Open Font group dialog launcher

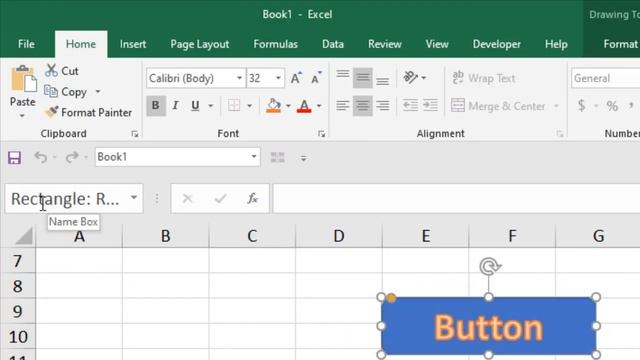pos(321,134)
